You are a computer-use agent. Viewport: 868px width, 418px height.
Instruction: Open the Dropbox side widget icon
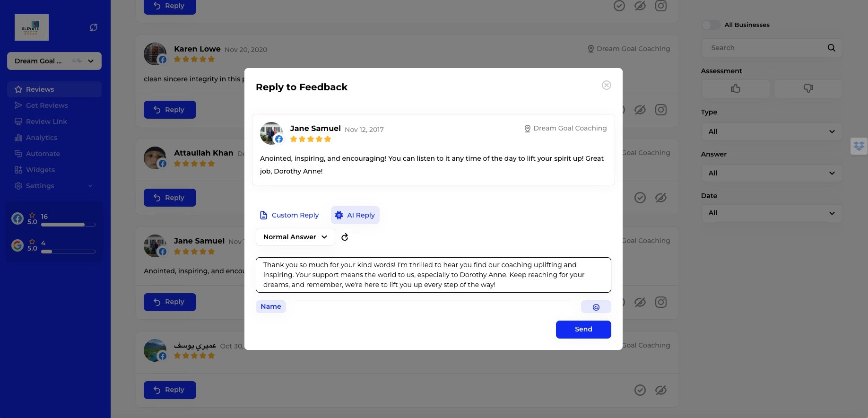click(x=859, y=146)
